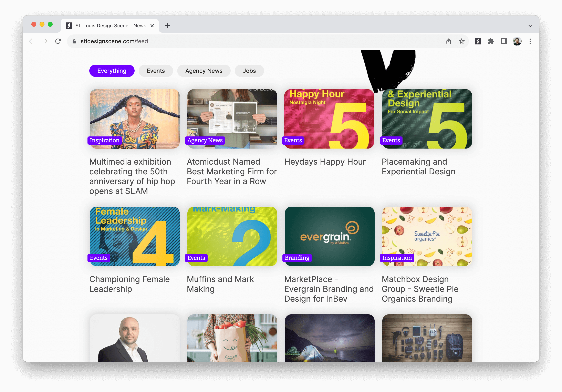562x392 pixels.
Task: Click the Events tag on the Mark-Making card
Action: [x=196, y=258]
